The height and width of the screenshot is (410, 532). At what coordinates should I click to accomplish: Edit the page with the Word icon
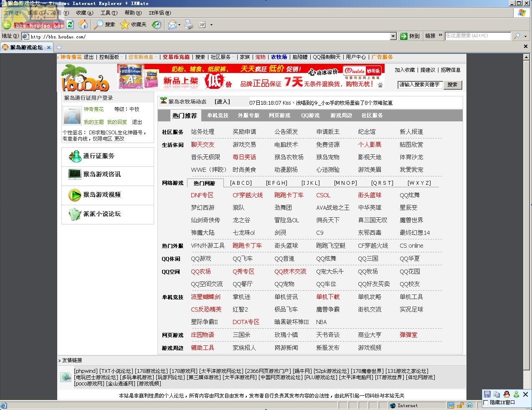(202, 25)
